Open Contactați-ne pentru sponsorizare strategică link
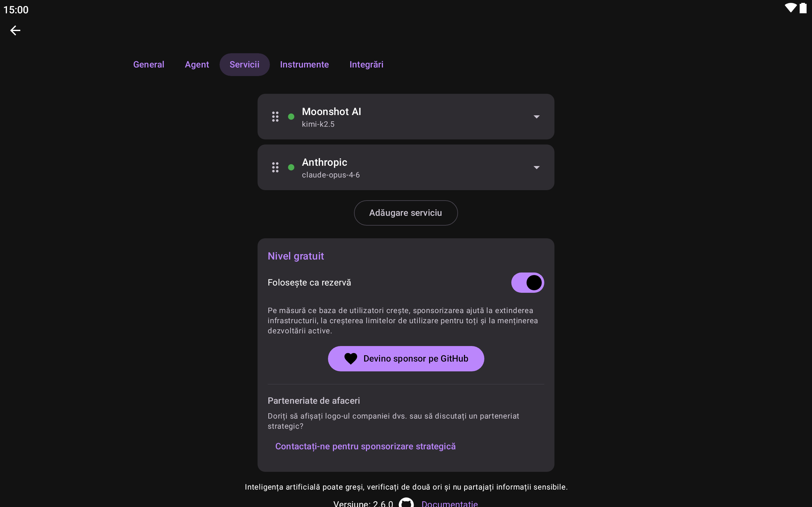This screenshot has height=507, width=812. coord(365,446)
